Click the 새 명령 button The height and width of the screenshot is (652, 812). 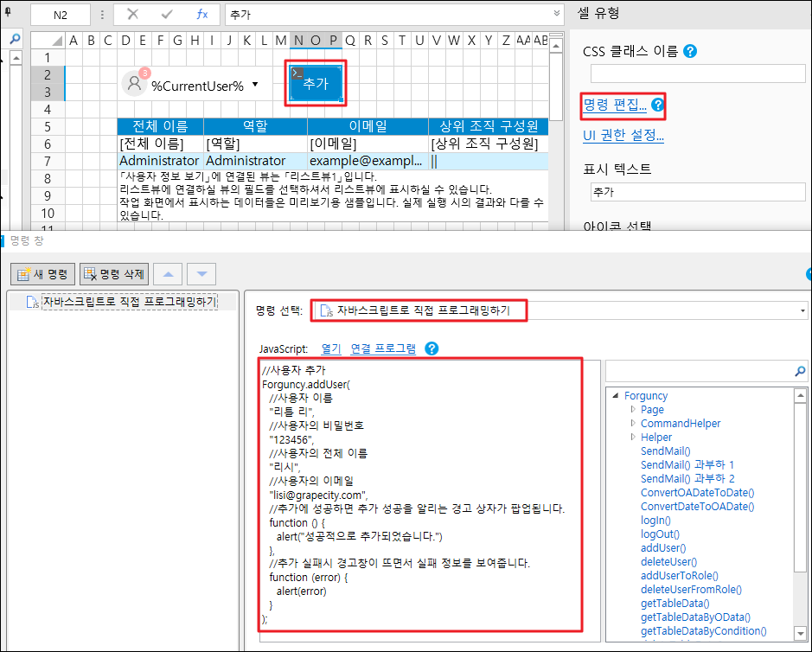43,274
